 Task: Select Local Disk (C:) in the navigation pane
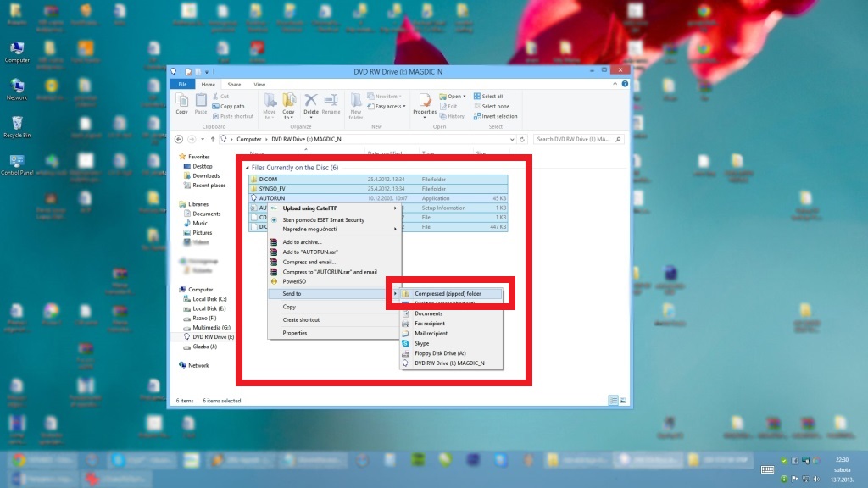(209, 299)
